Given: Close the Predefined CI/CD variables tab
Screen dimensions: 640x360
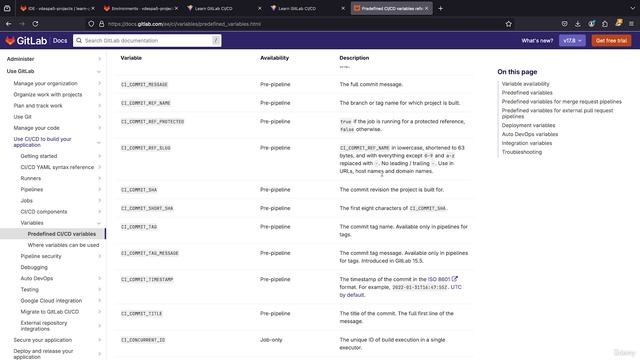Looking at the screenshot, I should [427, 8].
